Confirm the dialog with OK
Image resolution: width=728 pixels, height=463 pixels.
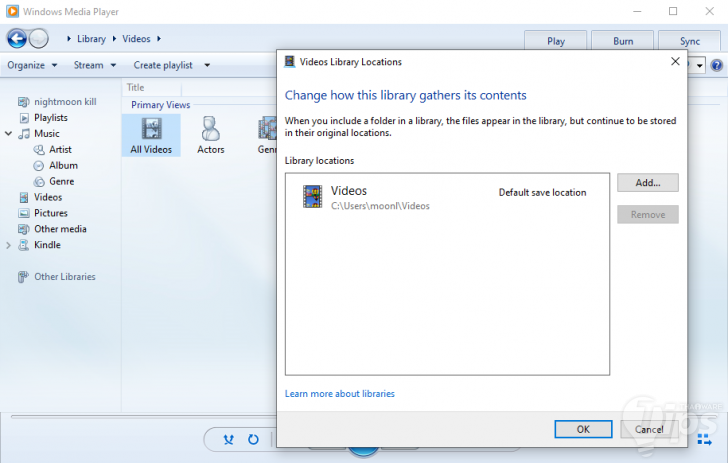[x=583, y=429]
